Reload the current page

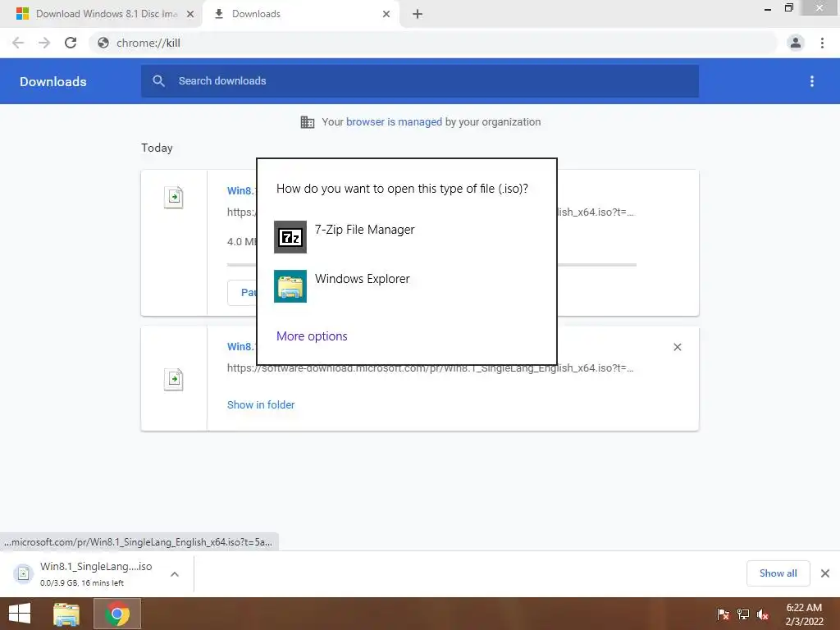click(x=71, y=43)
